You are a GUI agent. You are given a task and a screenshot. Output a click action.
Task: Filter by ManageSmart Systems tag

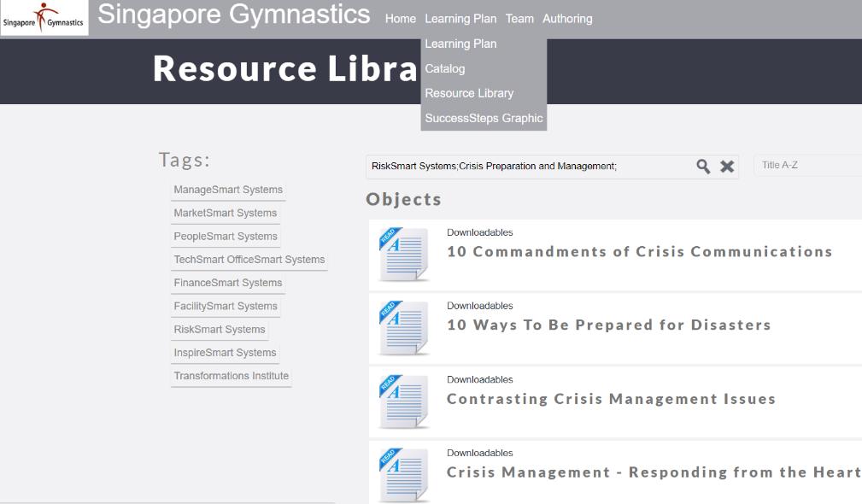228,190
